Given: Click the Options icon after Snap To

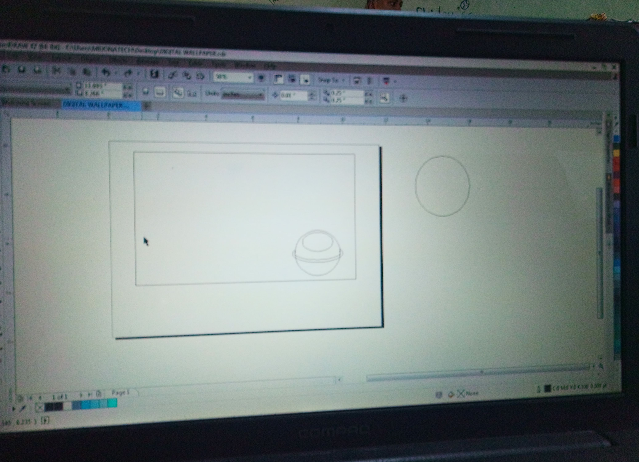Looking at the screenshot, I should coord(357,81).
